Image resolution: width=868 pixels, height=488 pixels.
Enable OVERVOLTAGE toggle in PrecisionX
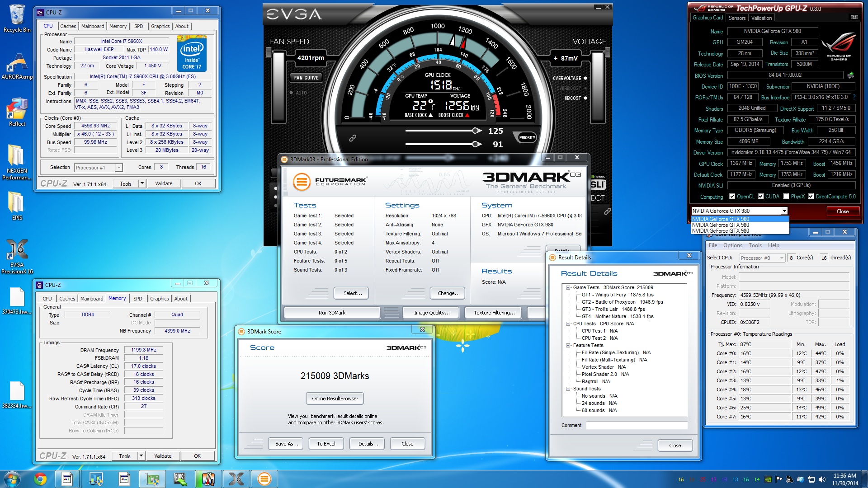585,78
